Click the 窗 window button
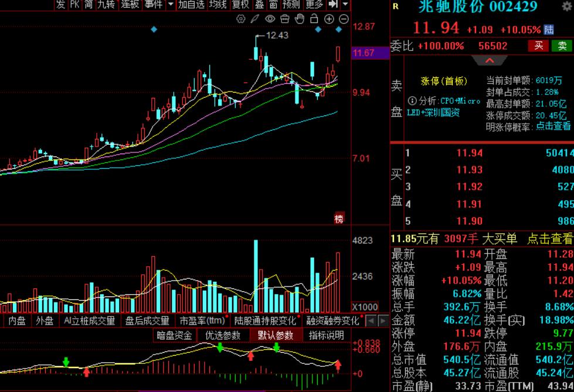574x392 pixels. pos(273,4)
